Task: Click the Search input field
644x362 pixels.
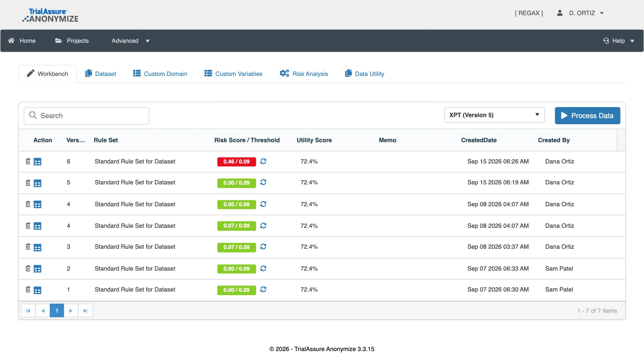Action: pos(86,116)
